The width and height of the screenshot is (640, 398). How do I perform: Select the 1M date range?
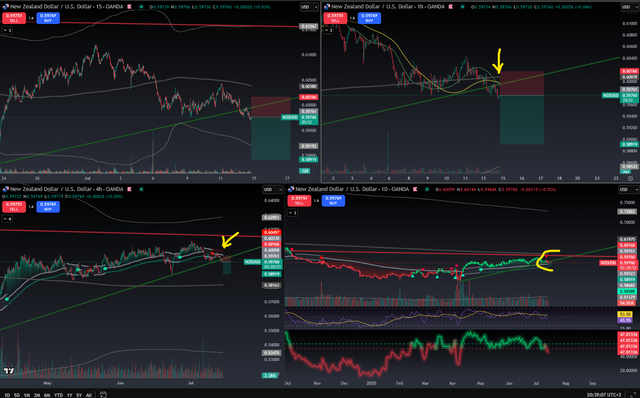pos(27,395)
